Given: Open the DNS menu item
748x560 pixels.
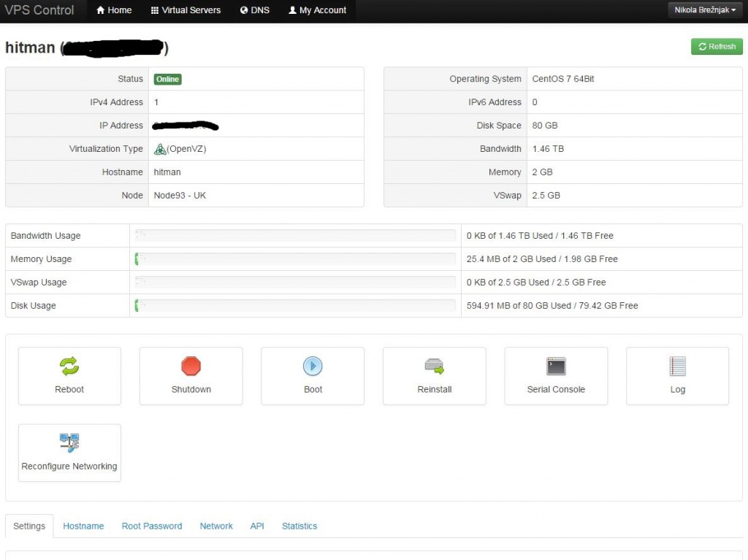Looking at the screenshot, I should (255, 10).
